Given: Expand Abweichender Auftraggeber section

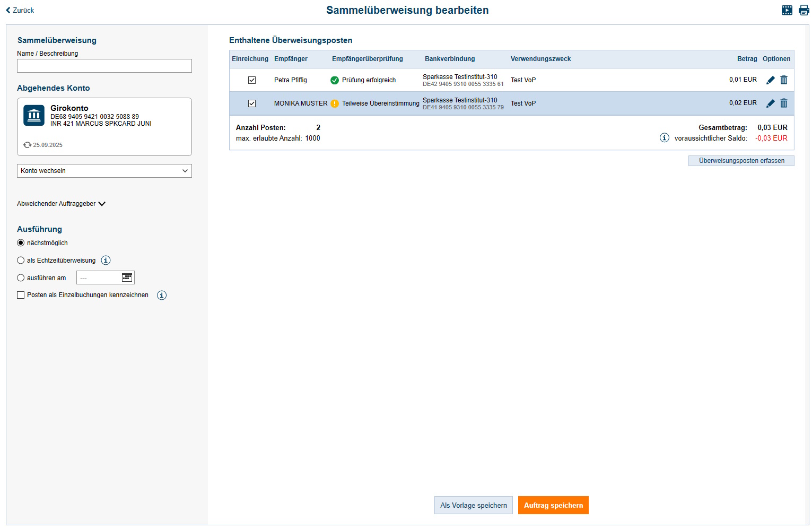Looking at the screenshot, I should click(x=61, y=204).
